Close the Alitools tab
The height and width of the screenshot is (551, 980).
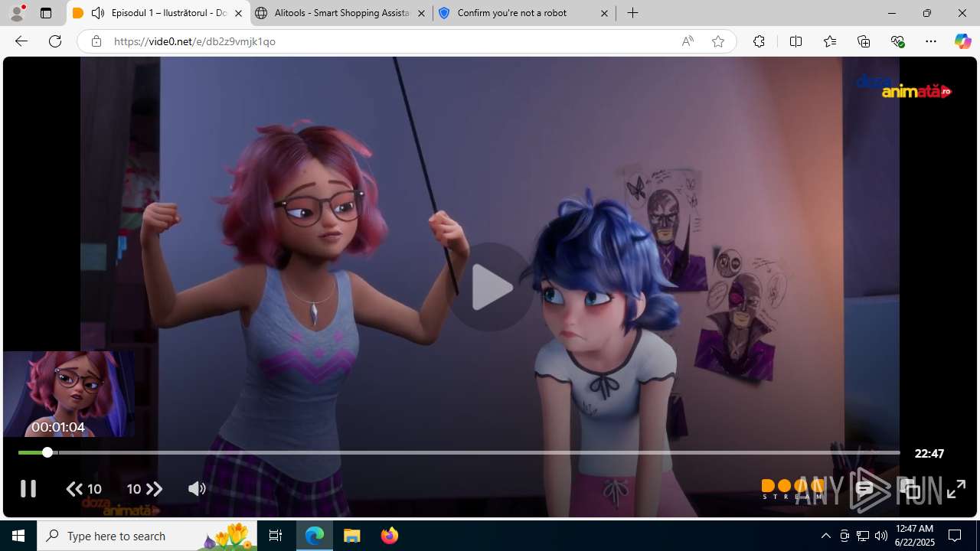(x=421, y=13)
